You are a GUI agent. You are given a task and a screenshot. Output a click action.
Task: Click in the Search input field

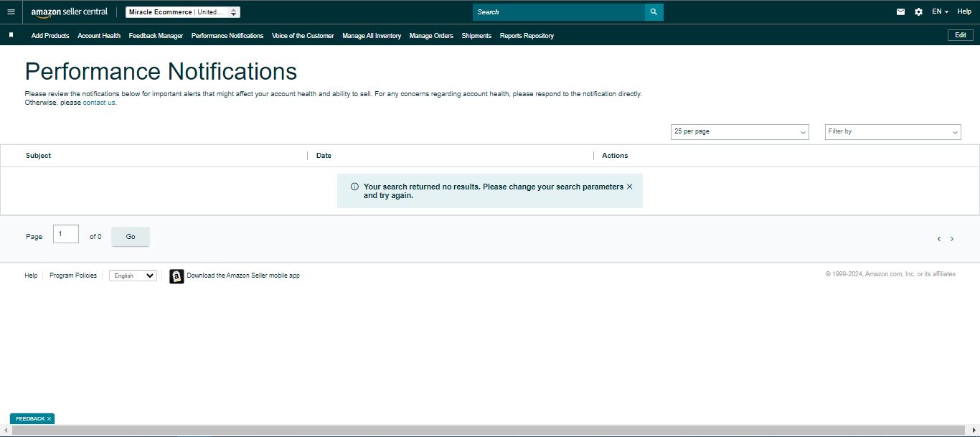pos(559,12)
